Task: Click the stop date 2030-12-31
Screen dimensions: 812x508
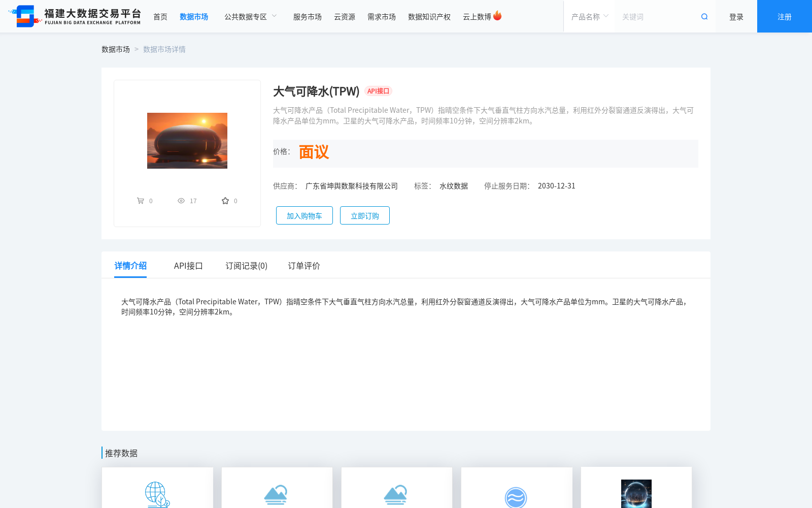Action: [x=557, y=186]
